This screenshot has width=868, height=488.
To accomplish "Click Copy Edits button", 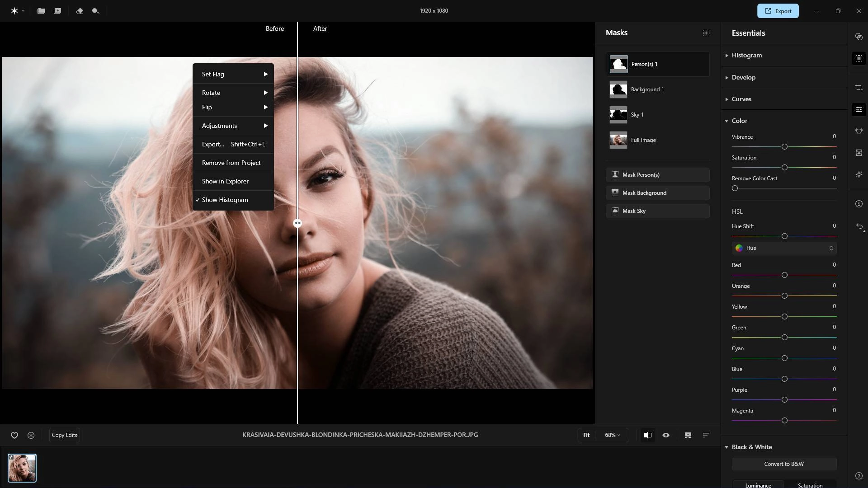I will coord(64,435).
